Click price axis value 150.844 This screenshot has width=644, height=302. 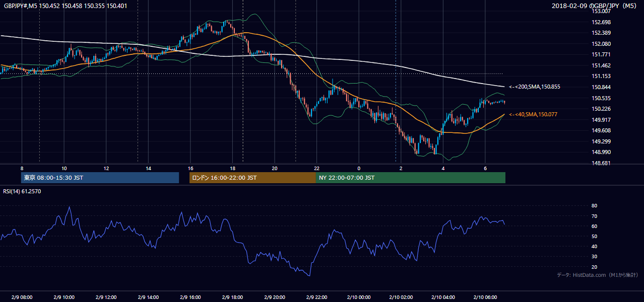coord(601,87)
